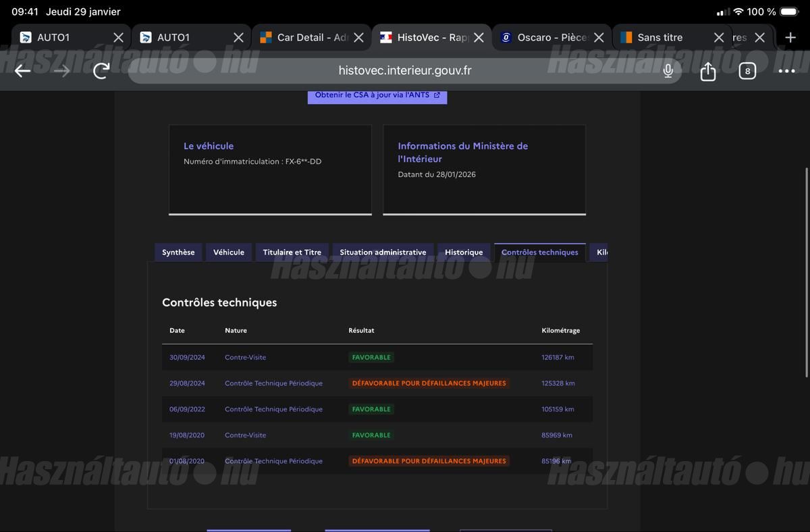The width and height of the screenshot is (810, 532).
Task: Click the forward navigation arrow
Action: (62, 71)
